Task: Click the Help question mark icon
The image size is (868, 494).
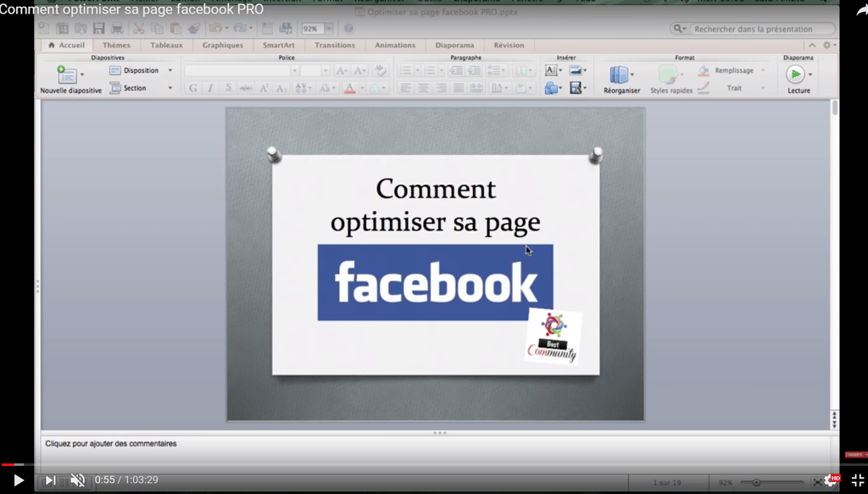Action: [x=348, y=28]
